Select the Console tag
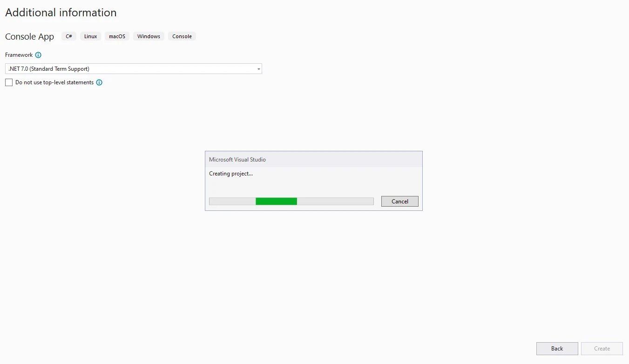629x364 pixels. [x=182, y=36]
